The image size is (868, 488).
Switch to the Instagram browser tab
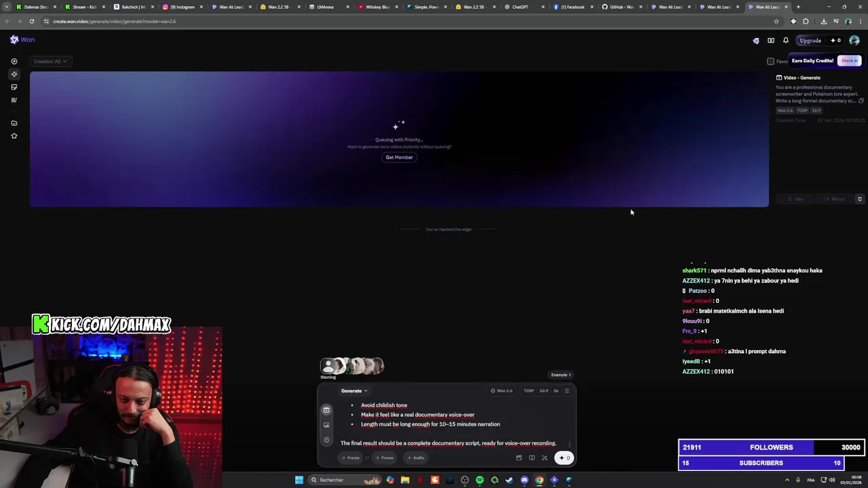click(x=182, y=7)
